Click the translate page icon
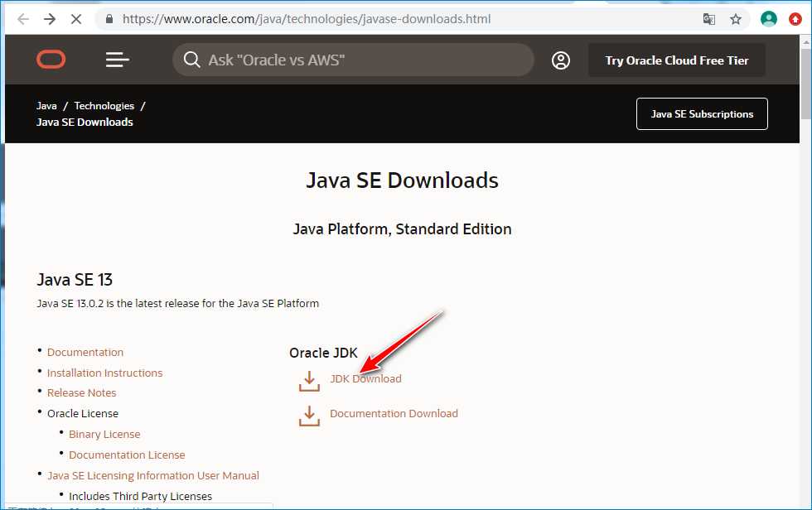The image size is (812, 510). 709,19
